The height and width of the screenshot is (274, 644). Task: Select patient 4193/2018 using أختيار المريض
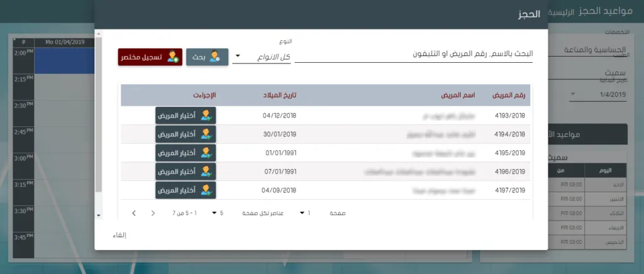(186, 116)
